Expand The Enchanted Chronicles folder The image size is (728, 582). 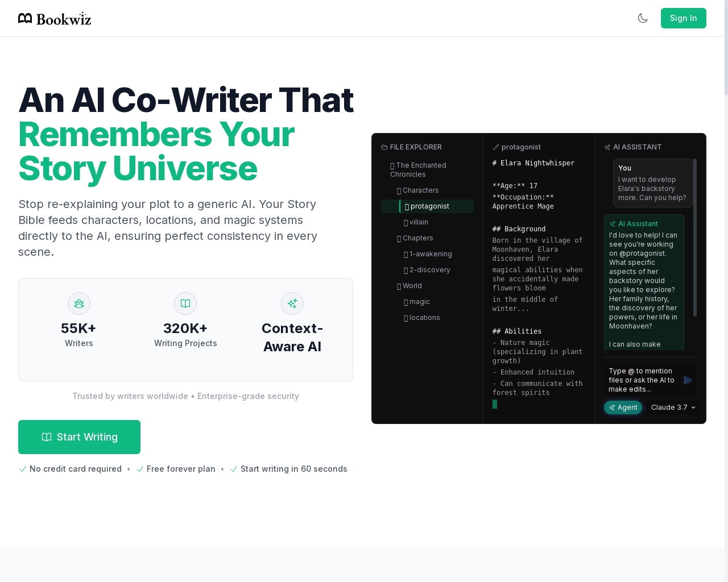(x=418, y=170)
